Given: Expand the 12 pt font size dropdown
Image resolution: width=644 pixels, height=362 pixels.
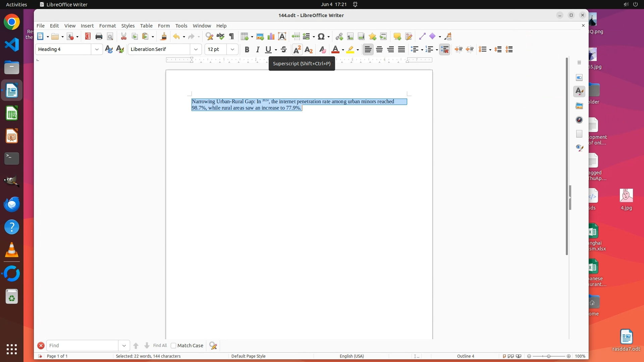Looking at the screenshot, I should (232, 49).
